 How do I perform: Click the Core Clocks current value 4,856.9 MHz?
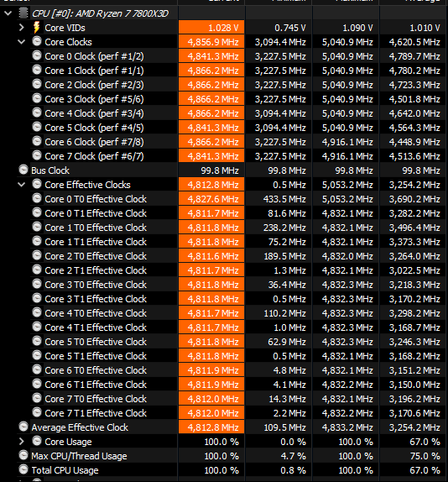(x=213, y=42)
